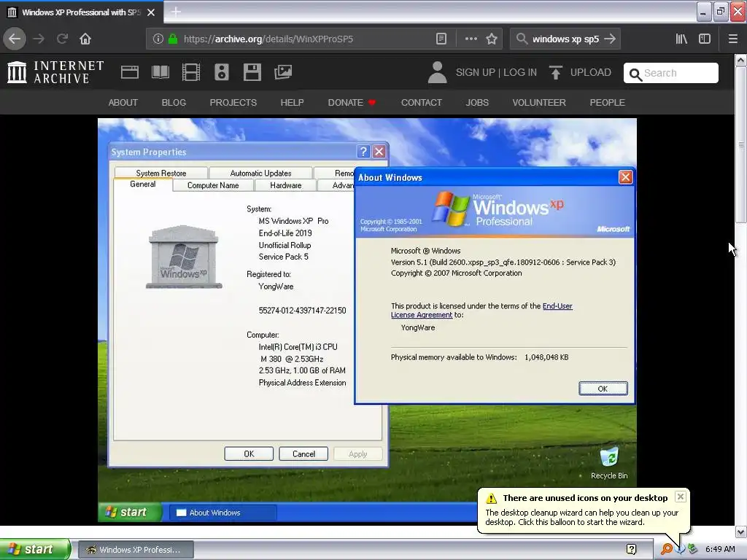Open the BLOG nav link
This screenshot has height=560, width=747.
[174, 102]
